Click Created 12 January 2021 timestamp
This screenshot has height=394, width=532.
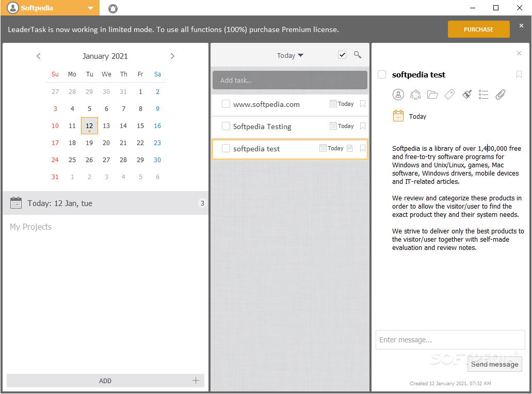pyautogui.click(x=450, y=384)
